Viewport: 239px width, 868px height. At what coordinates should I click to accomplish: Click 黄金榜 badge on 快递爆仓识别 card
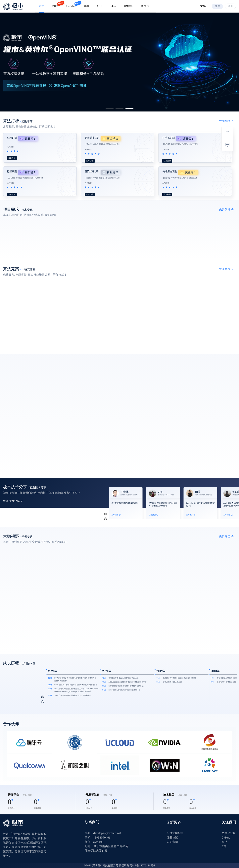coord(188,172)
